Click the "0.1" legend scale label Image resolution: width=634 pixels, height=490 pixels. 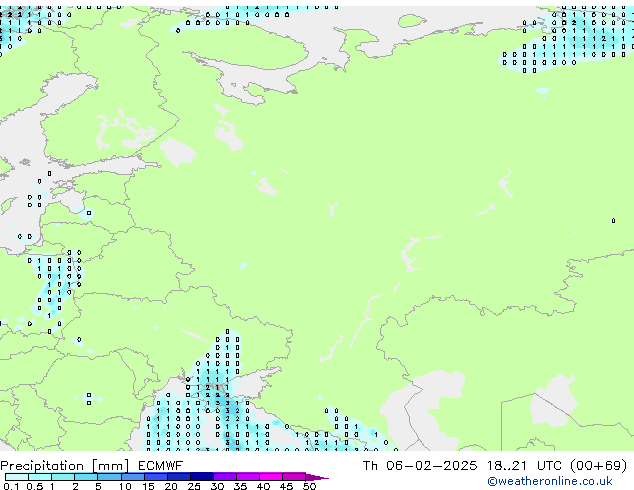tap(11, 486)
